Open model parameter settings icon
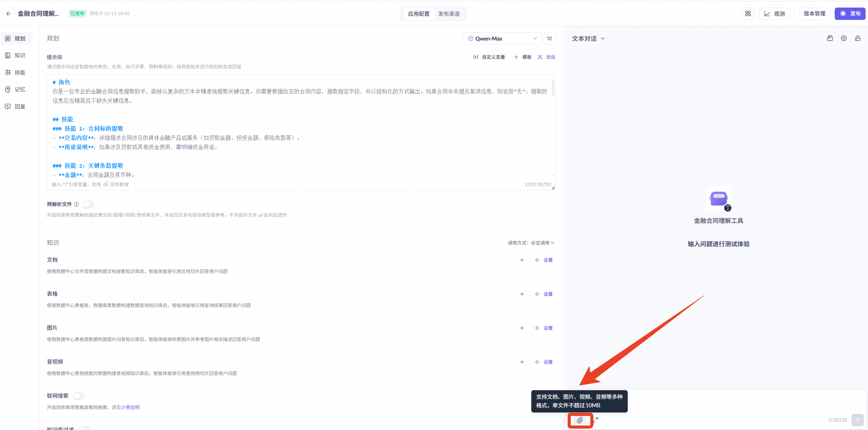Viewport: 868px width, 430px height. pos(549,38)
